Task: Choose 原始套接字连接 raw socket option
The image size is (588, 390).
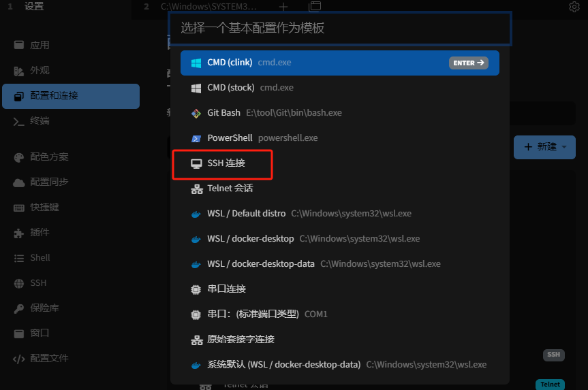Action: 241,340
